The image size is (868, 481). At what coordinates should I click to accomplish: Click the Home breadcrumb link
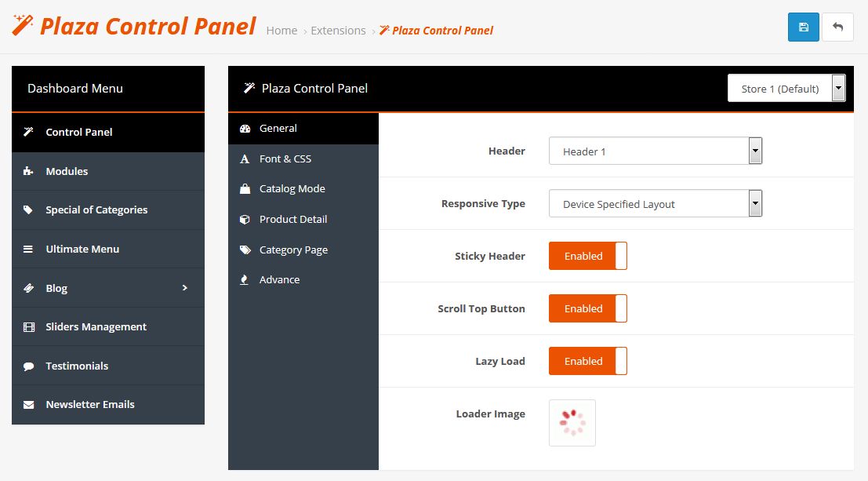[x=281, y=31]
